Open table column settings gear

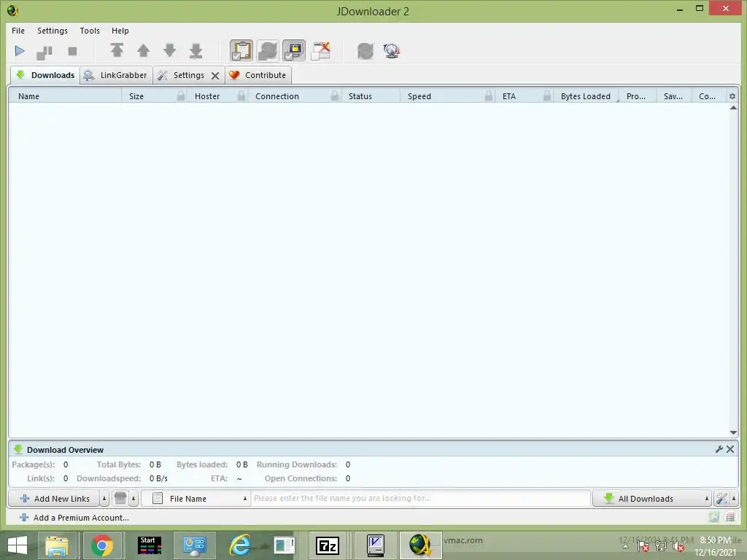click(x=732, y=96)
